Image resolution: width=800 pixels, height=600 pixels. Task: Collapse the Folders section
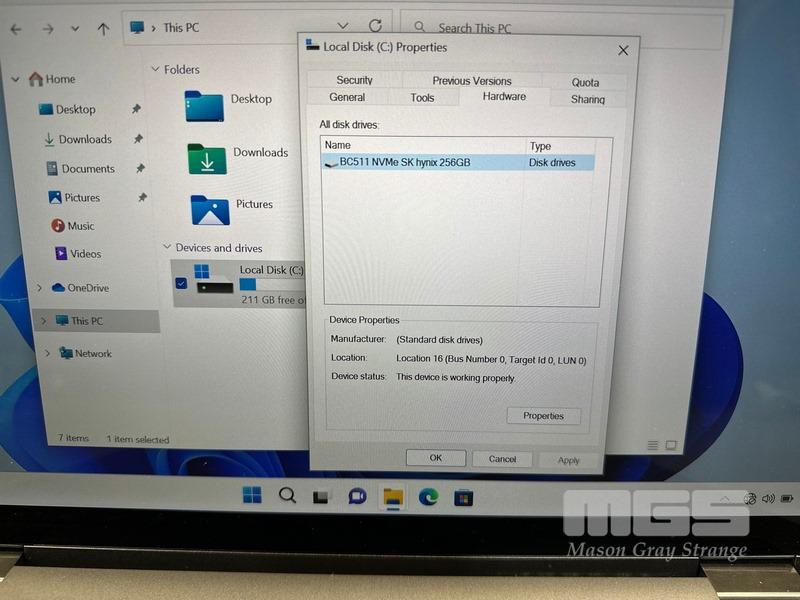point(155,70)
